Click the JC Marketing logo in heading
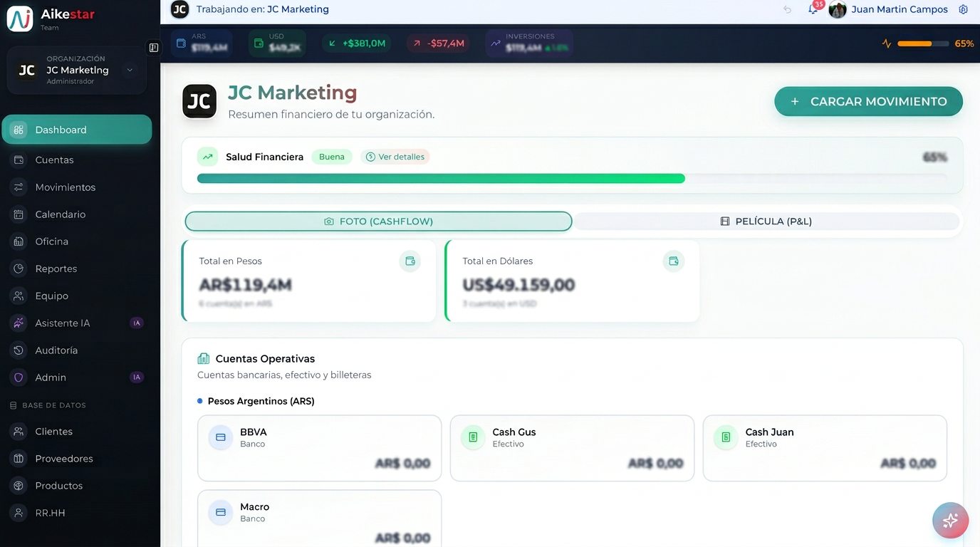The image size is (980, 547). [x=199, y=101]
